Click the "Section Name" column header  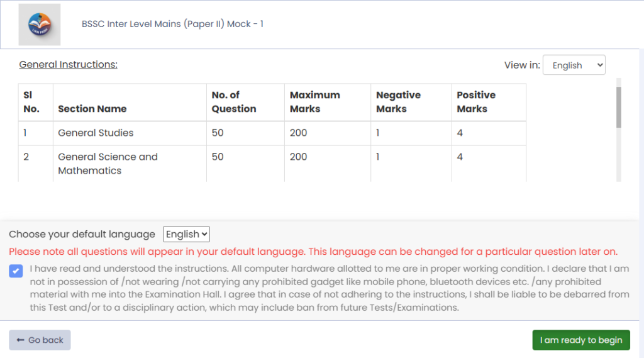(x=92, y=109)
